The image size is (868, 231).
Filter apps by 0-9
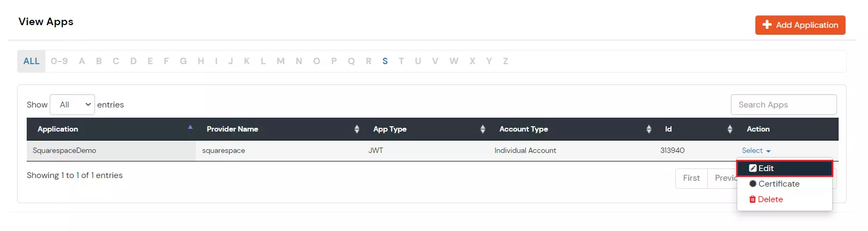(59, 61)
